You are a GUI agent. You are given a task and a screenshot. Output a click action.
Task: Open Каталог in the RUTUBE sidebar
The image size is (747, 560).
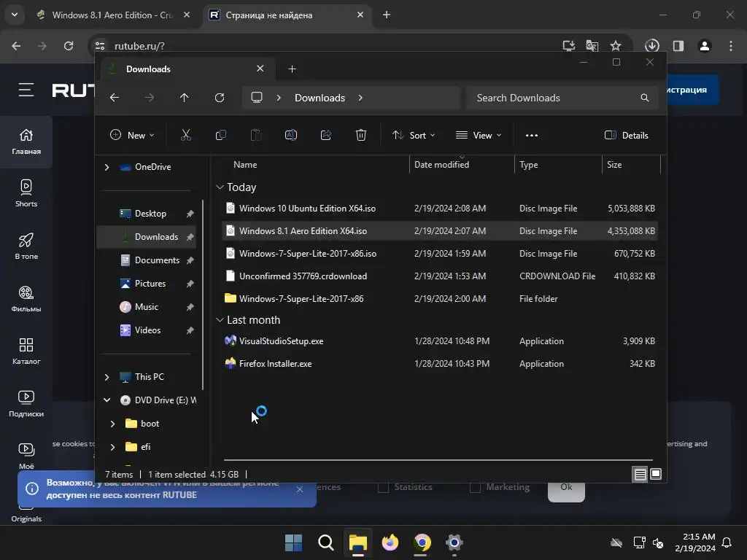tap(26, 351)
